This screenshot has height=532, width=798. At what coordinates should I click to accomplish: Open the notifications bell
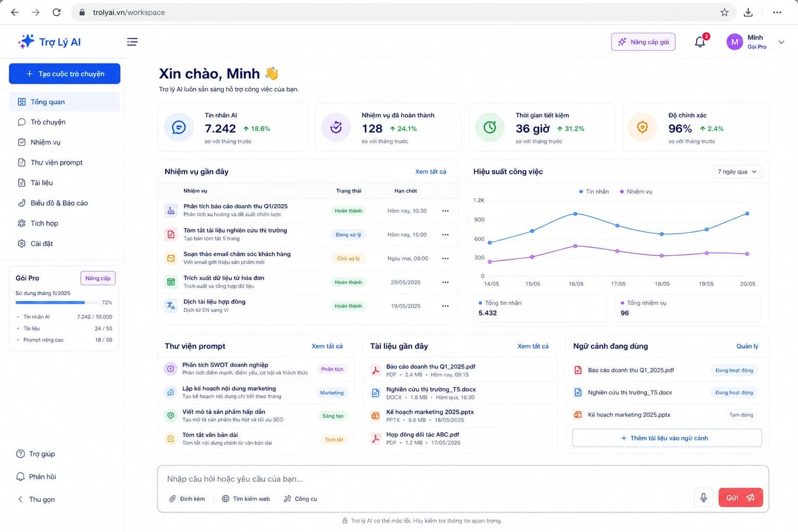click(700, 42)
